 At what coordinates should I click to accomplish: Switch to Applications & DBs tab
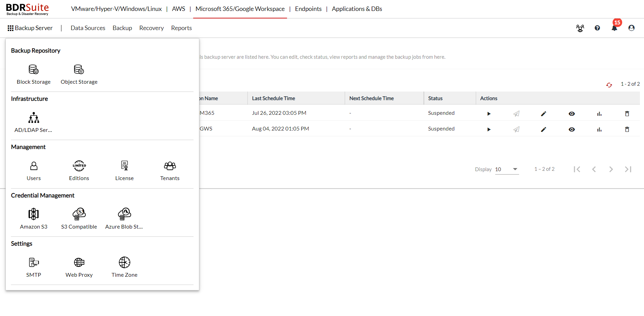(357, 9)
